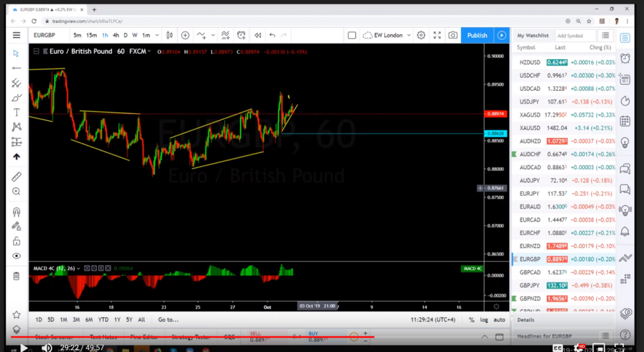Viewport: 644px width, 352px height.
Task: Remove the MACD 4C indicator with X
Action: pos(108,268)
